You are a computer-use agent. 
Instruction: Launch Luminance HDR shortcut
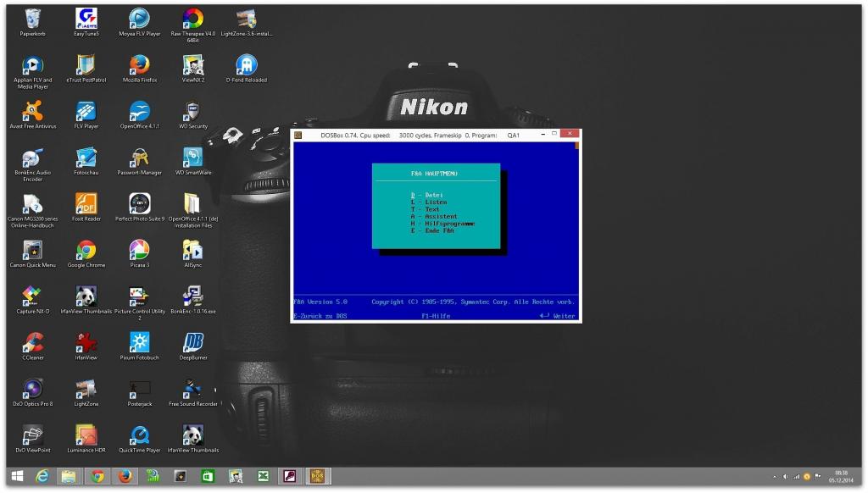[x=86, y=438]
